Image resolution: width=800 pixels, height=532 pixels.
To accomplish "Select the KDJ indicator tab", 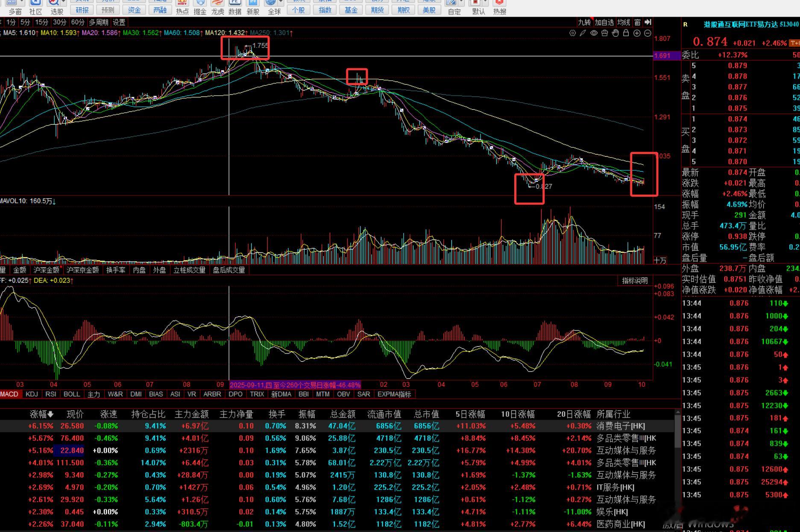I will (32, 394).
